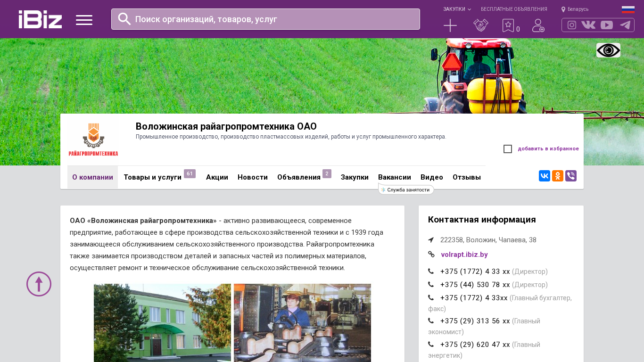Click the Служба занятости badge

tap(406, 189)
